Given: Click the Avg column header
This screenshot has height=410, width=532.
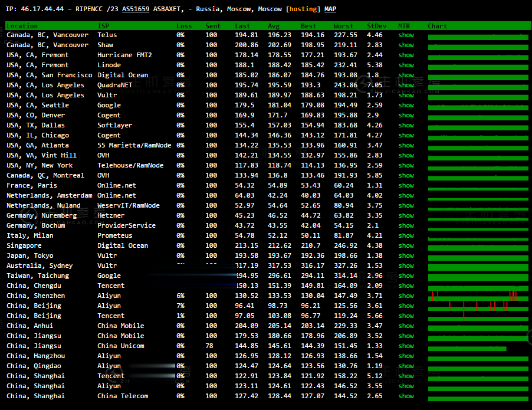Looking at the screenshot, I should [274, 26].
